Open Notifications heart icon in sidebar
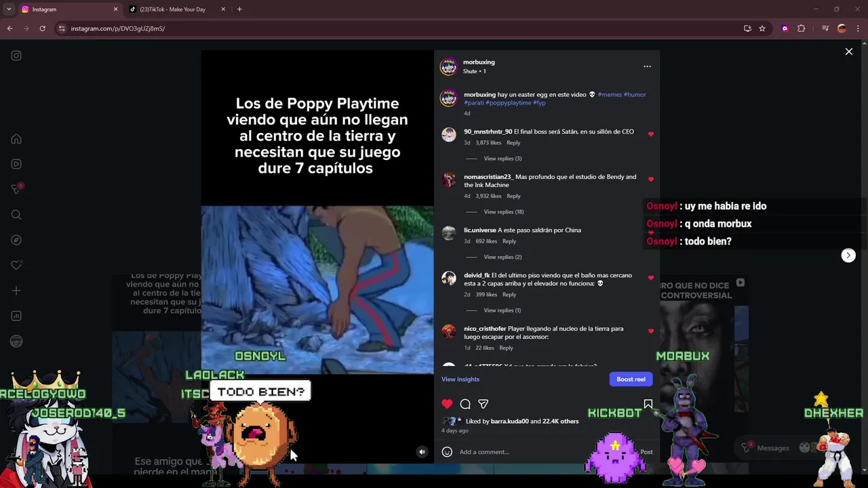 (16, 265)
